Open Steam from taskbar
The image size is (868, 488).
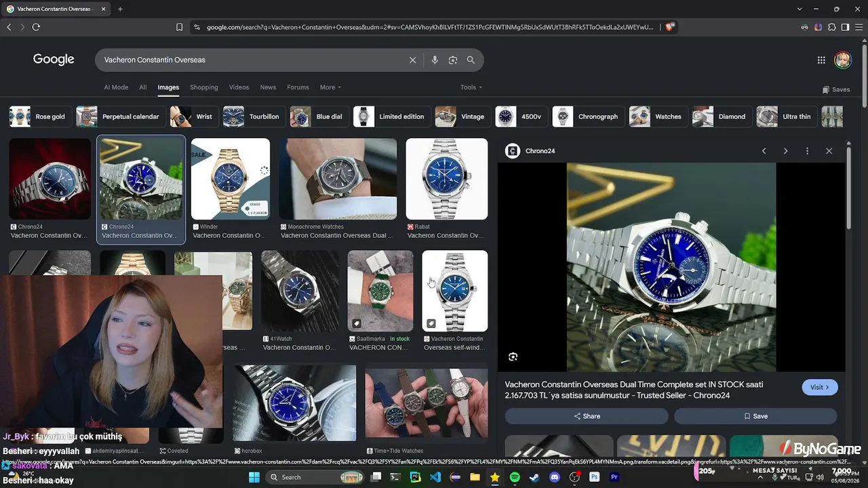coord(534,477)
